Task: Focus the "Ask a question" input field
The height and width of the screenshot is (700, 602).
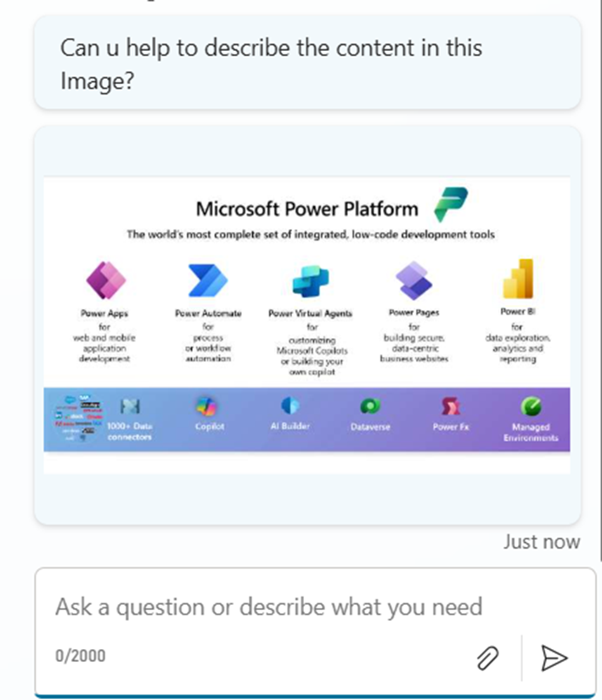Action: pyautogui.click(x=269, y=607)
